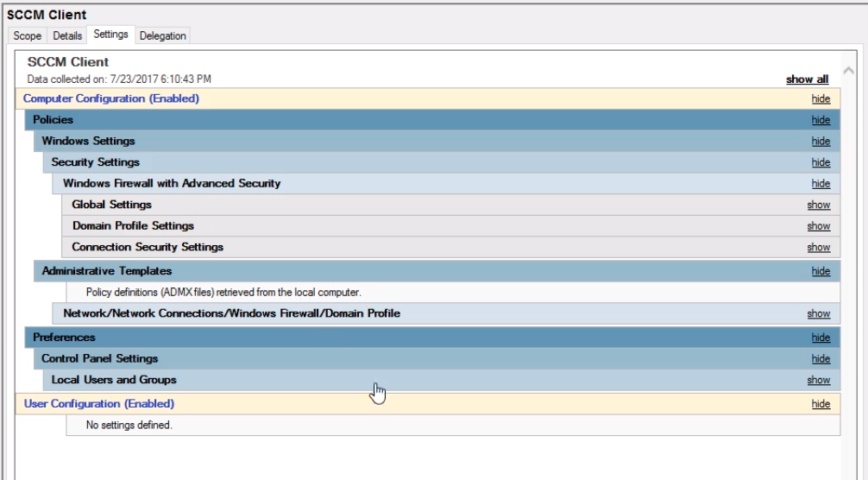Show the Local Users and Groups section
Viewport: 868px width, 480px height.
point(819,380)
